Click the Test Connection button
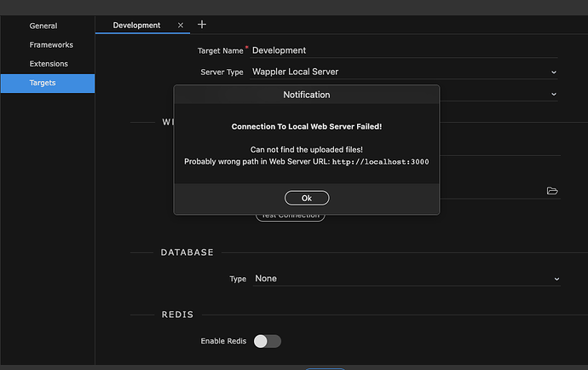588x370 pixels. pyautogui.click(x=291, y=217)
